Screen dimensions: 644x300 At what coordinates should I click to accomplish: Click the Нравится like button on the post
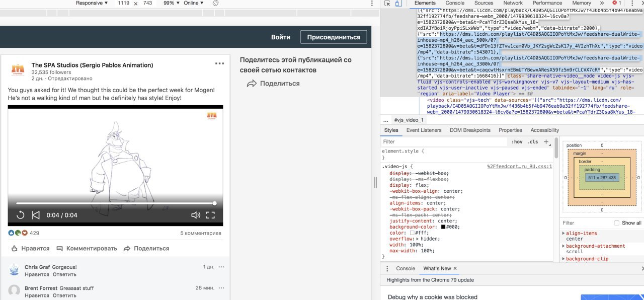(30, 249)
